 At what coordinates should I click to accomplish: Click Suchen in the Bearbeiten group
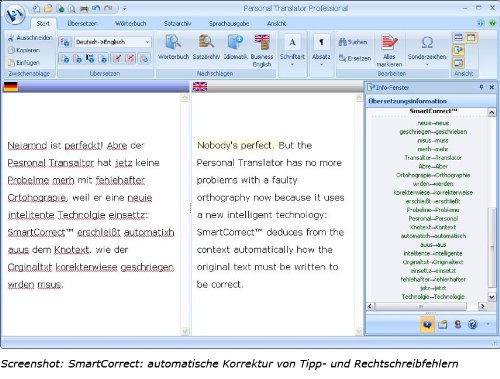click(x=353, y=42)
